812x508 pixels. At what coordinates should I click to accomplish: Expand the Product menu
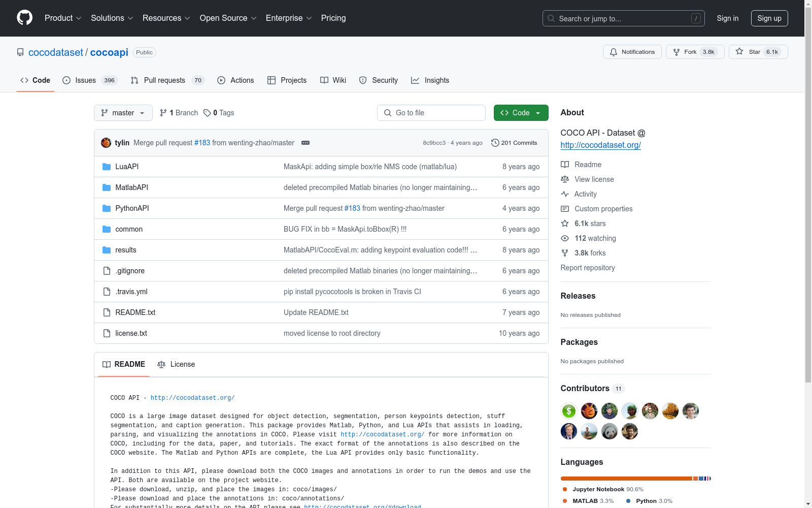click(63, 18)
